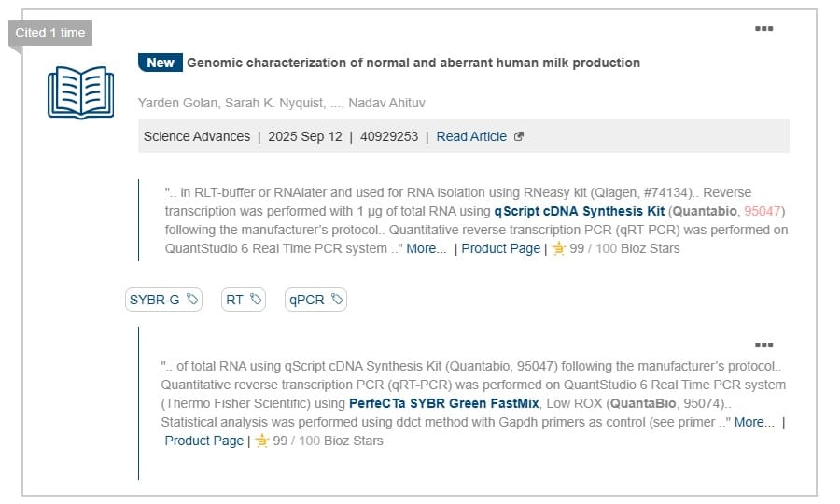Open the Read Article link
840x504 pixels.
[x=471, y=136]
